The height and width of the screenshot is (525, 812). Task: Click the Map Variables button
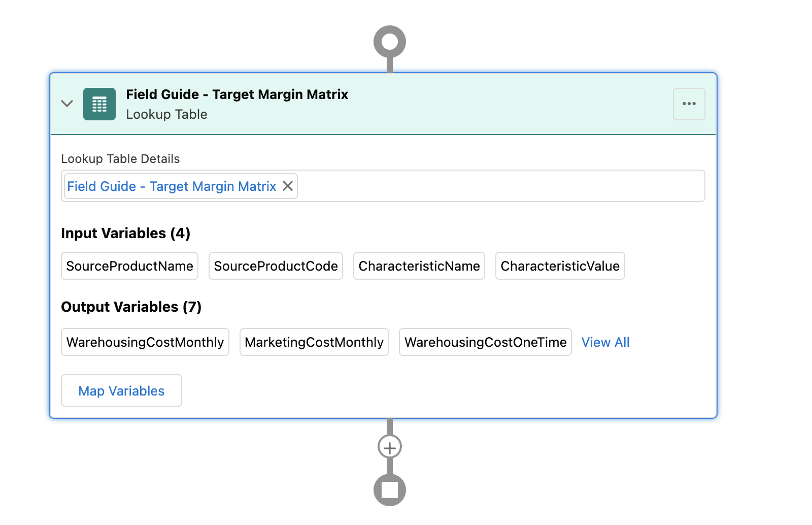121,390
